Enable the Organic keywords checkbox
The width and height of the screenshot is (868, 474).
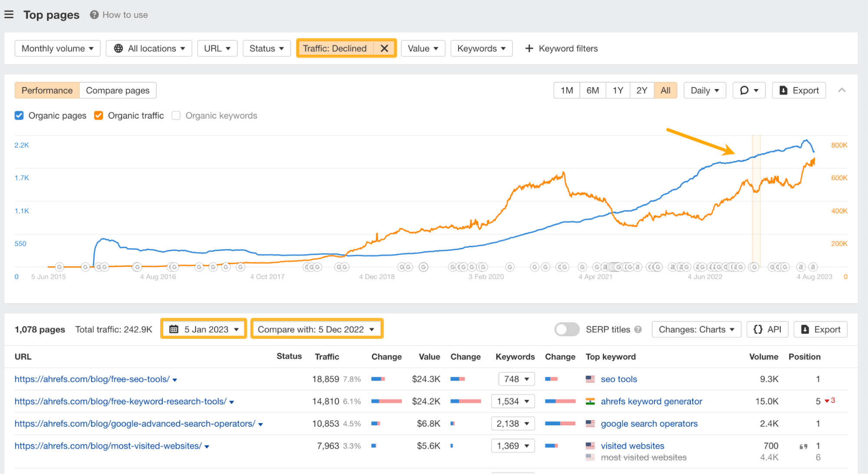[x=176, y=115]
